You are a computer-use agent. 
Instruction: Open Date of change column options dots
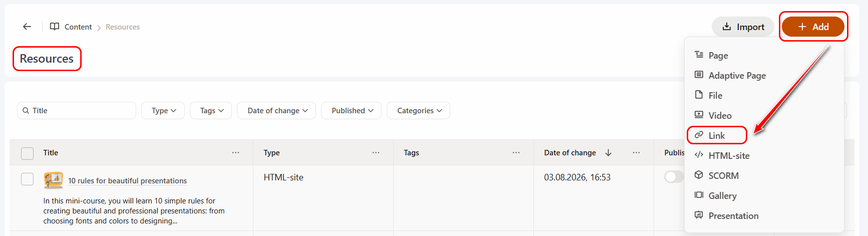[636, 152]
